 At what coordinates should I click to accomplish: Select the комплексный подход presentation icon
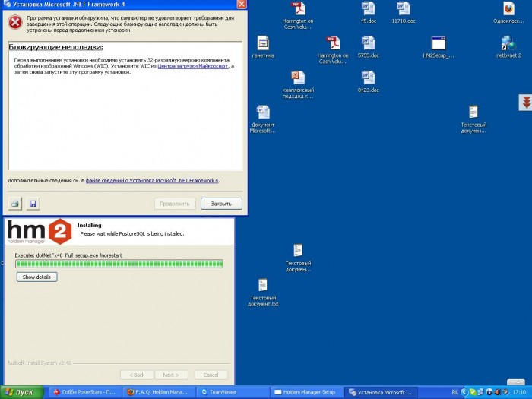pos(298,85)
